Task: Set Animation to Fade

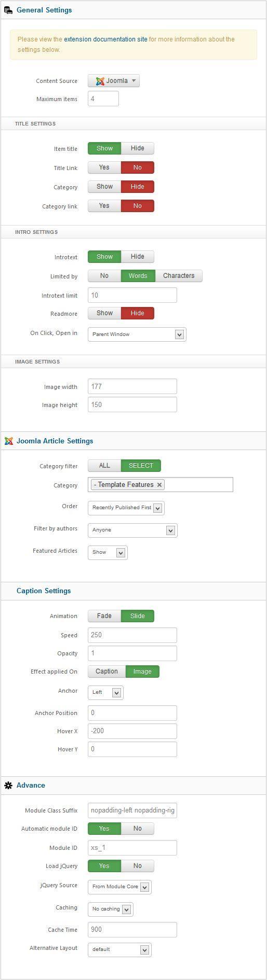Action: pos(104,616)
